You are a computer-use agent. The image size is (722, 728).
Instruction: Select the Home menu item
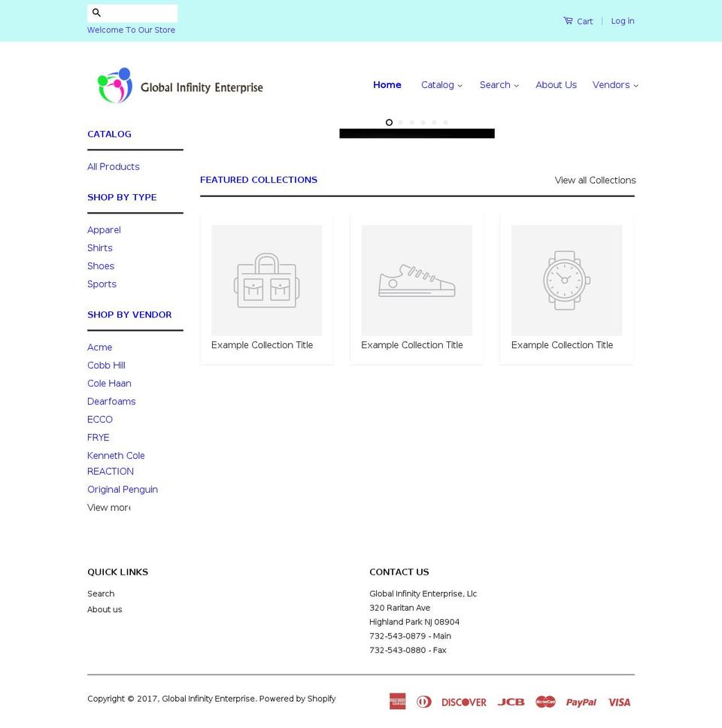tap(387, 85)
